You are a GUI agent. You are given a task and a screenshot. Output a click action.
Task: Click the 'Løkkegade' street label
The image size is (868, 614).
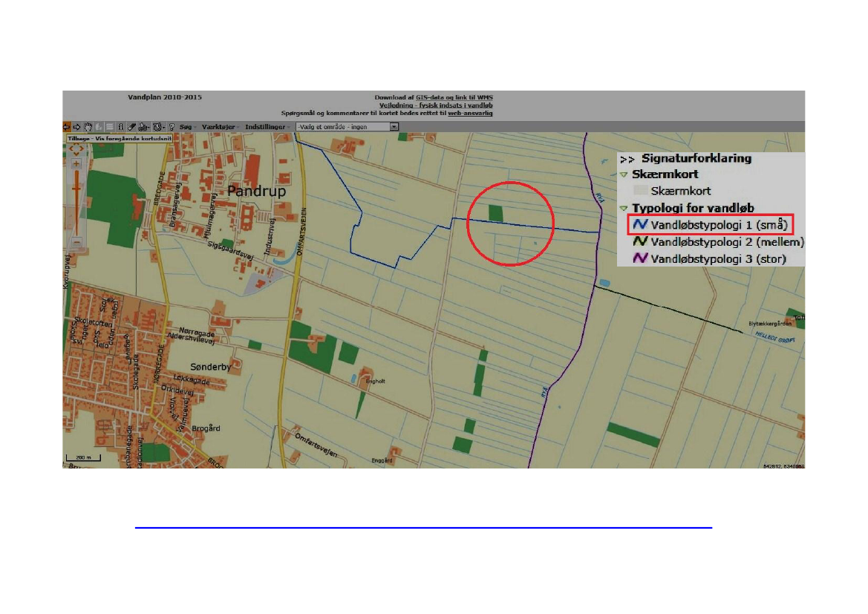[192, 379]
